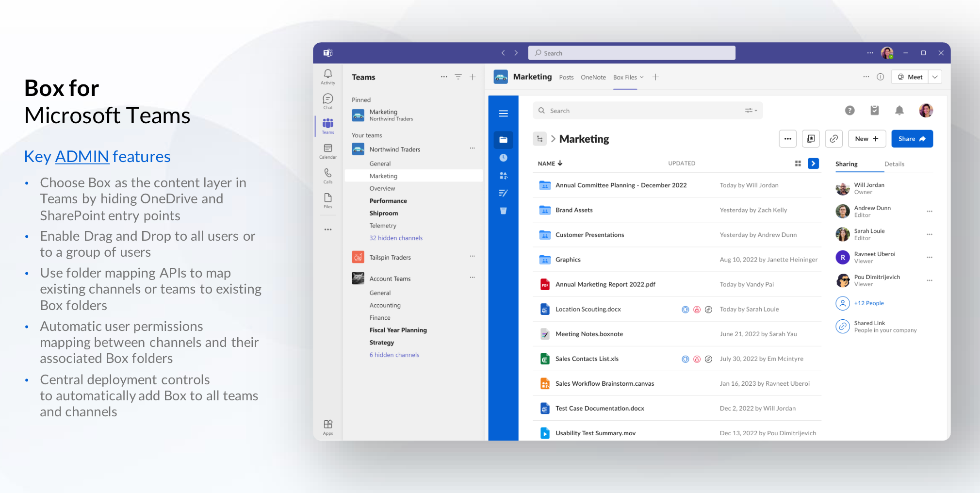The width and height of the screenshot is (980, 493).
Task: Go back with navigation arrow
Action: coord(503,53)
